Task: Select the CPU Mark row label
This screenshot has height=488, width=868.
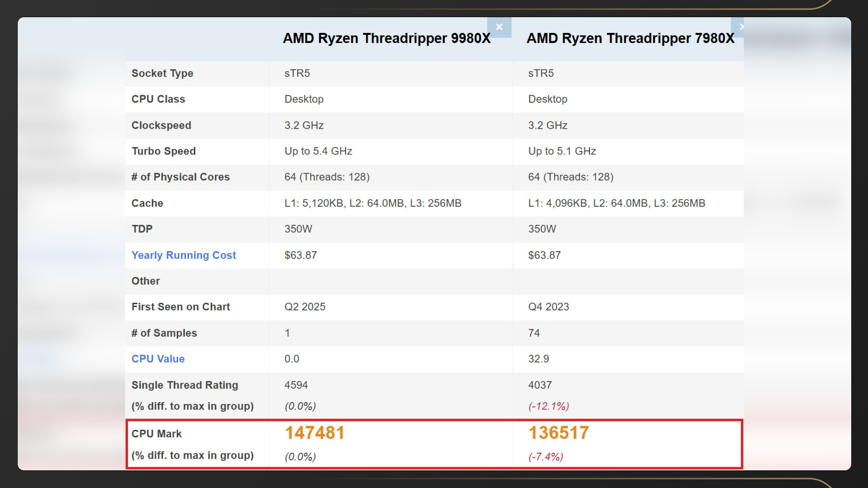Action: pos(156,434)
